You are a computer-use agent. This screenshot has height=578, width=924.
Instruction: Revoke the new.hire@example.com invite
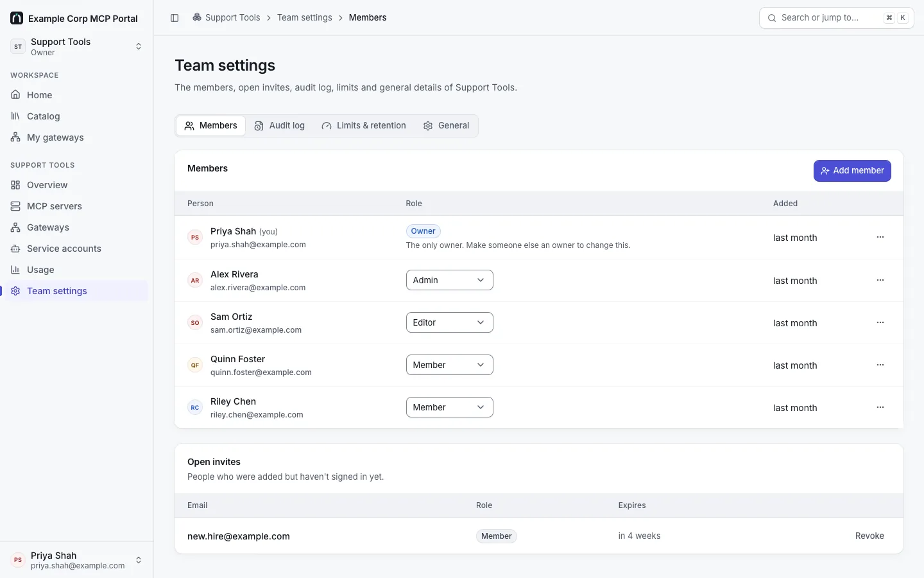tap(869, 536)
